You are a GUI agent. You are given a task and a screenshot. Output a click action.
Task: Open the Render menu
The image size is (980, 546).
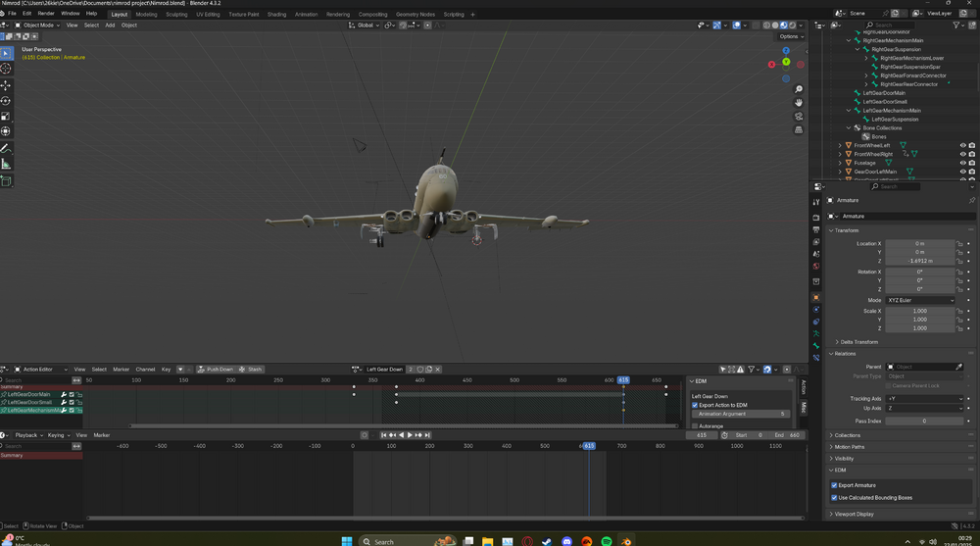click(46, 14)
